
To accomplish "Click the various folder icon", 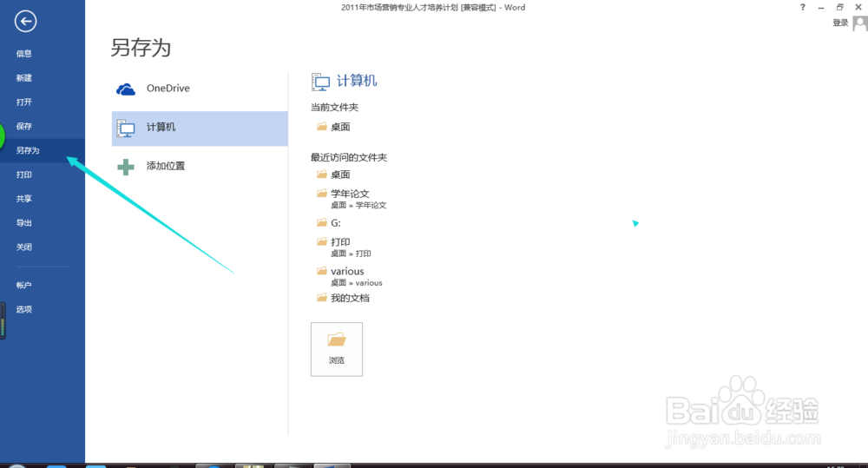I will pos(322,271).
